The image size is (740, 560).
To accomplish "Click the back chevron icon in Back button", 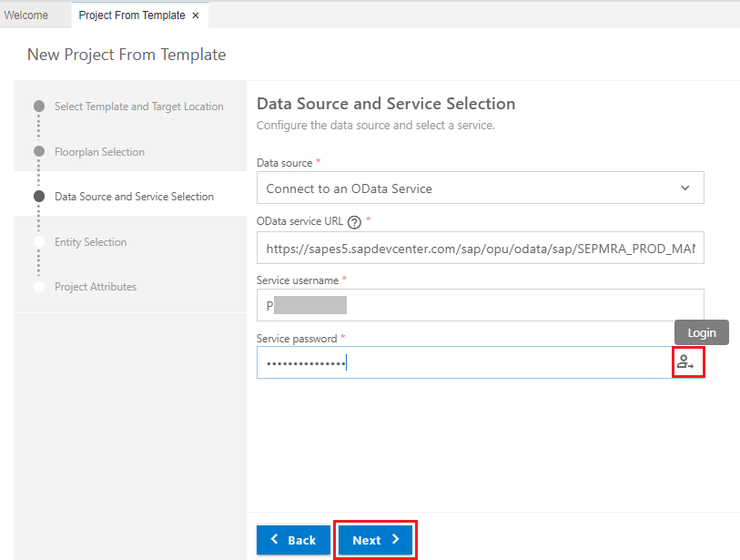I will [275, 539].
